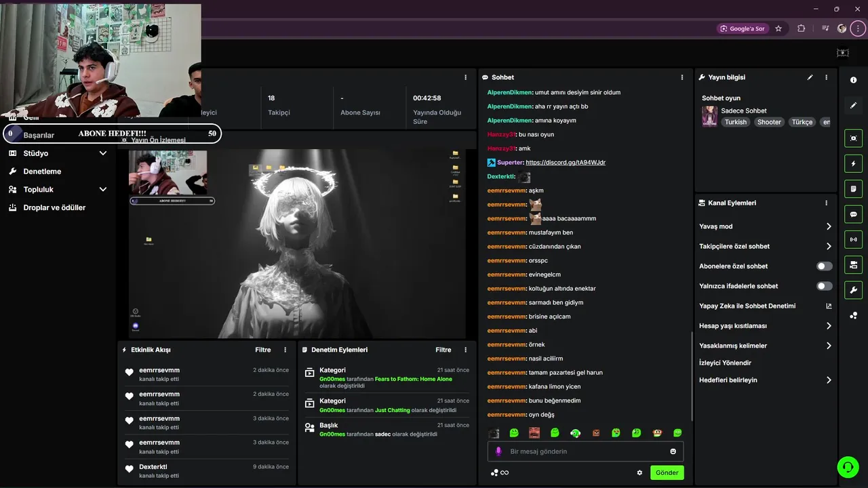Screen dimensions: 868x488
Task: Click the three-dots cluster icon in right sidebar
Action: point(853,315)
